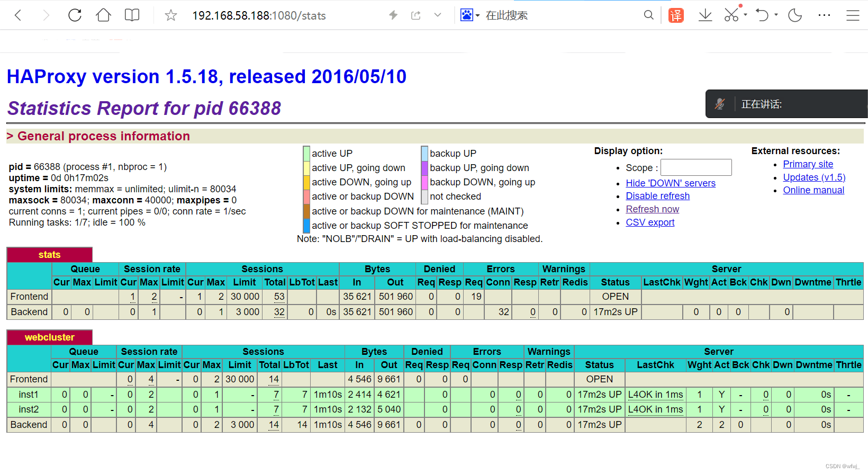Viewport: 868px width, 474px height.
Task: Open the downloads arrow icon
Action: coord(705,15)
